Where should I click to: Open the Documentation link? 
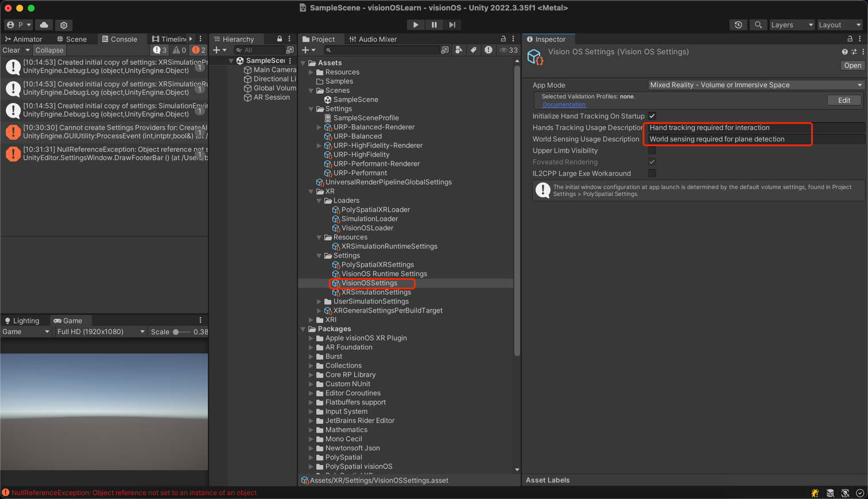point(564,104)
